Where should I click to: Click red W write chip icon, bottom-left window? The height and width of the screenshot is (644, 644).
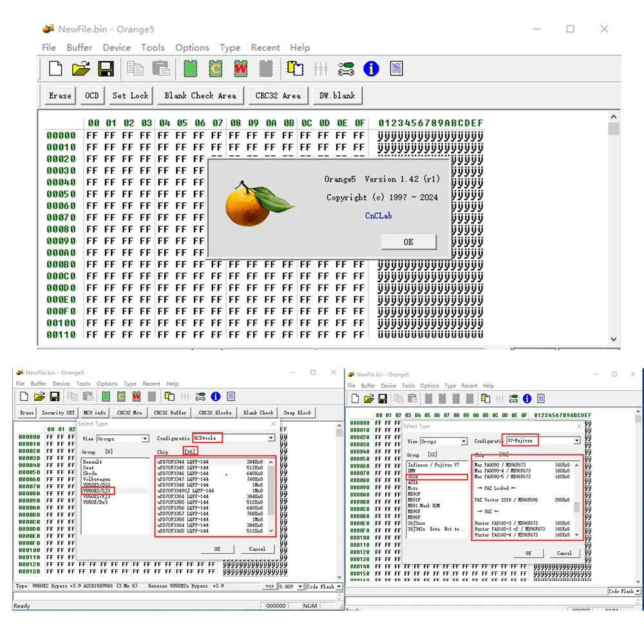137,396
